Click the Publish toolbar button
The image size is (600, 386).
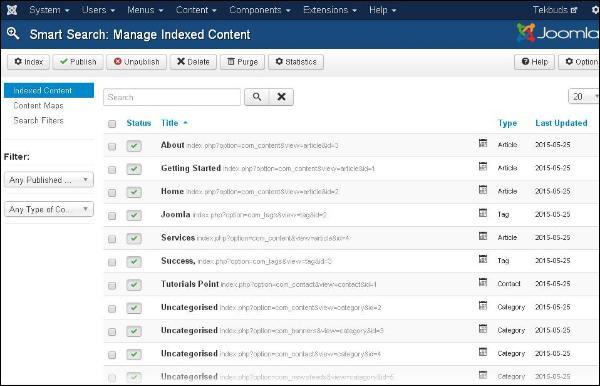click(78, 62)
